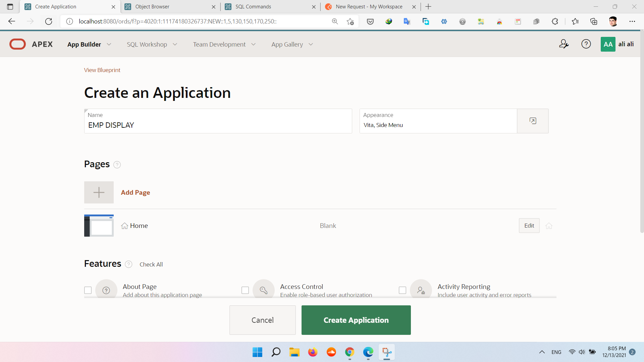Viewport: 644px width, 362px height.
Task: Expand the SQL Workshop dropdown arrow
Action: point(175,44)
